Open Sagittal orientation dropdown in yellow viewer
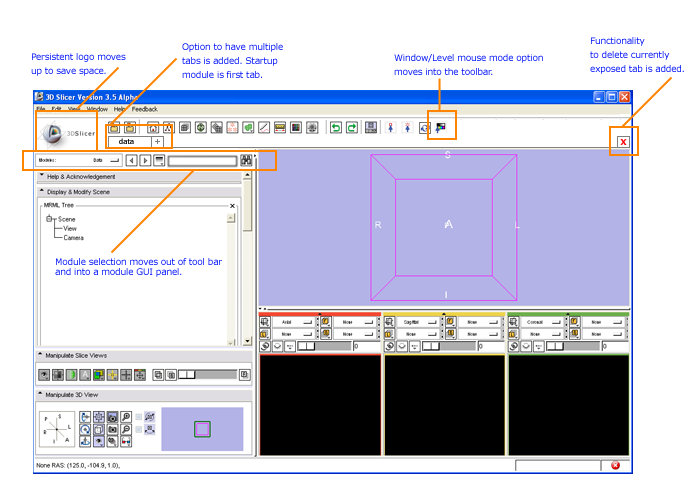 [x=418, y=322]
